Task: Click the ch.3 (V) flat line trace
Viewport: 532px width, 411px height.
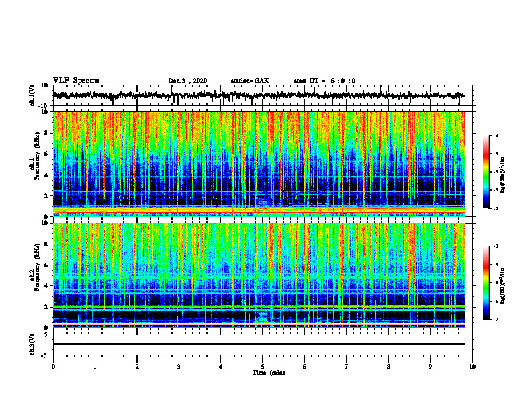Action: pos(259,344)
